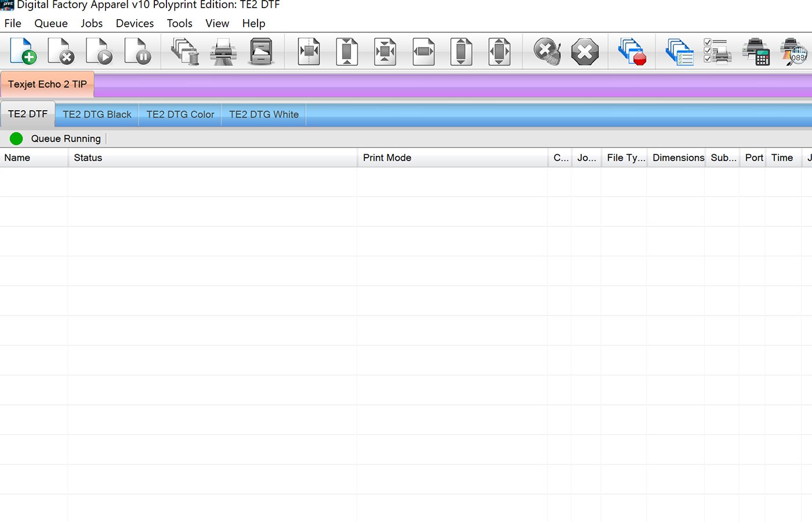Screen dimensions: 812x522
Task: Select the Texjet Echo 2 TIP printer tab
Action: [x=48, y=84]
